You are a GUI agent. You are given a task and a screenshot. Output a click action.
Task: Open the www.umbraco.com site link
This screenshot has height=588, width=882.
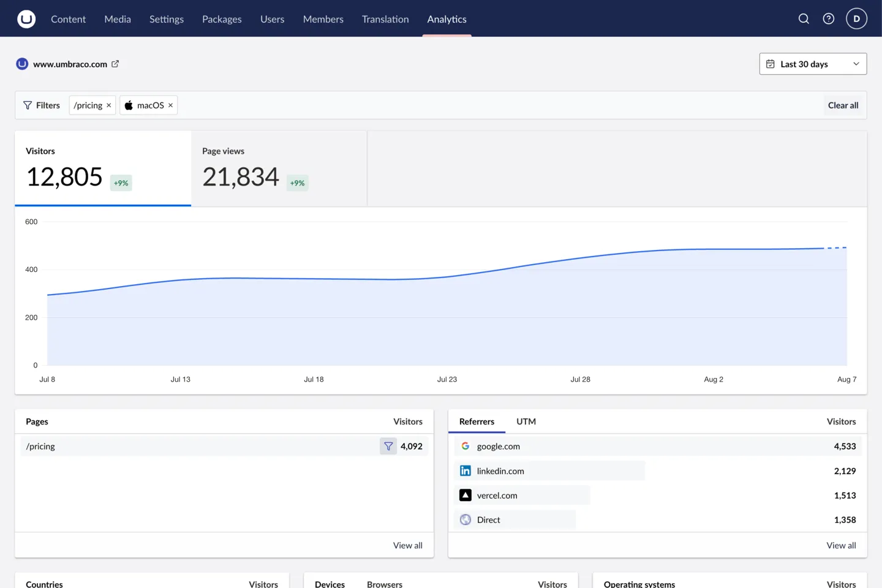[70, 64]
